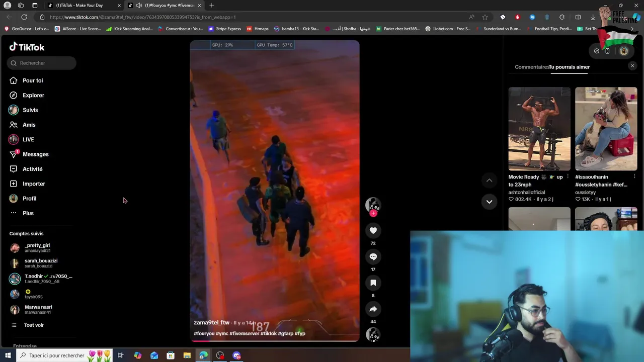
Task: Open the issaouihanin video thumbnail
Action: [606, 129]
